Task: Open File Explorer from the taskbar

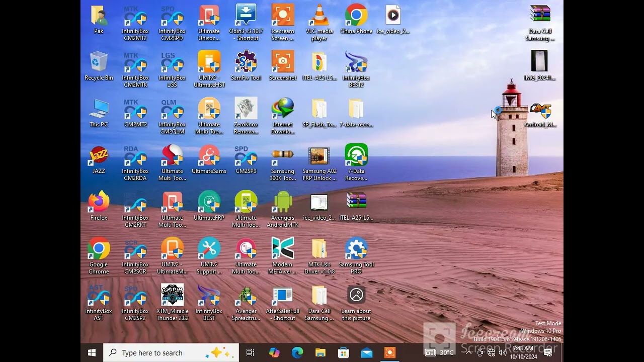Action: (320, 352)
